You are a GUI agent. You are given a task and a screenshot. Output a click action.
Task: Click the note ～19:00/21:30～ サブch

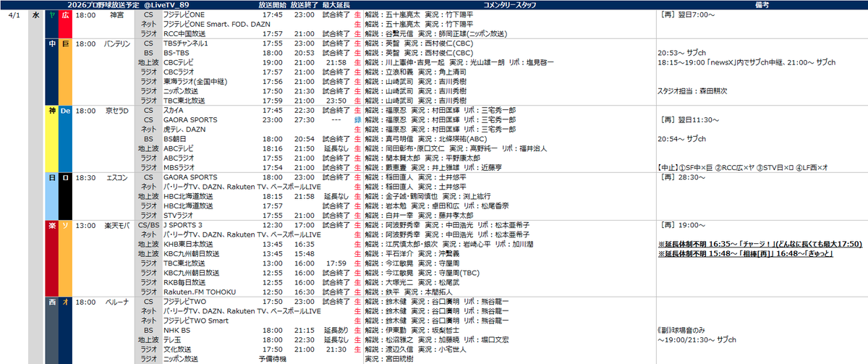(x=697, y=339)
